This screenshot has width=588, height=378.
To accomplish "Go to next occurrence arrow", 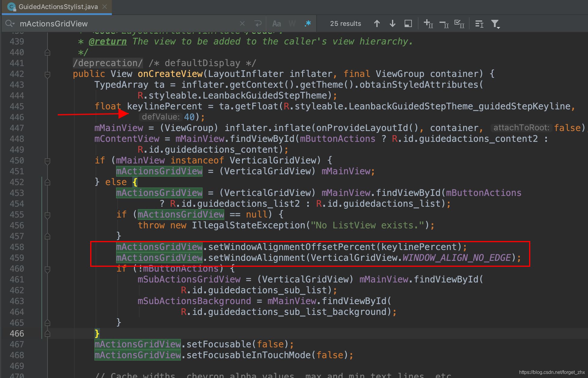I will coord(393,23).
